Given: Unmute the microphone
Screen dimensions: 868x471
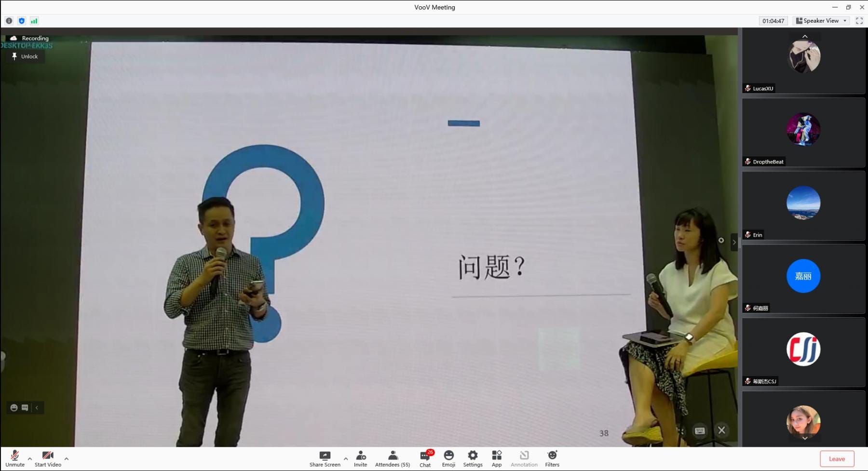Looking at the screenshot, I should (15, 458).
